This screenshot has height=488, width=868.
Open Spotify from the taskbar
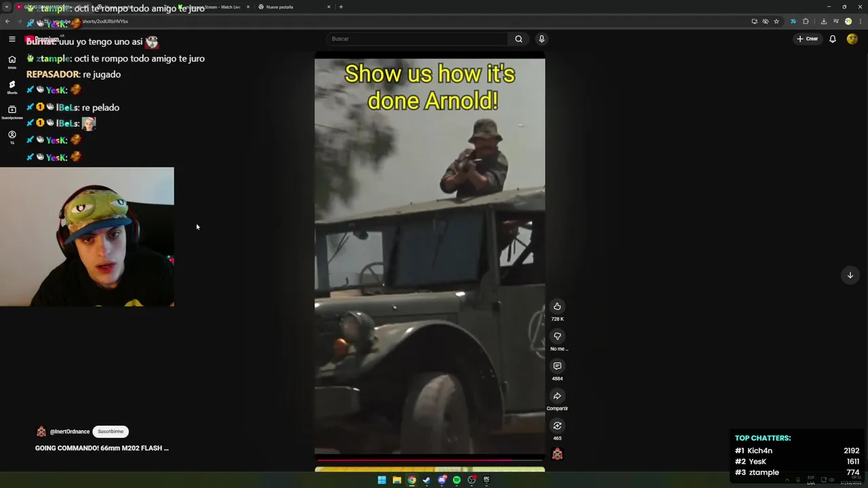[x=456, y=480]
